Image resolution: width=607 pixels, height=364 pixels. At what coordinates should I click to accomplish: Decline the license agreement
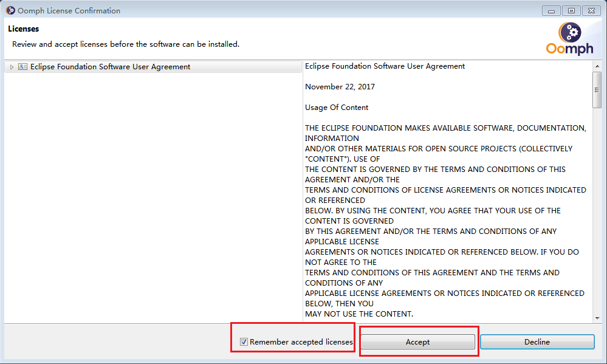[x=537, y=342]
